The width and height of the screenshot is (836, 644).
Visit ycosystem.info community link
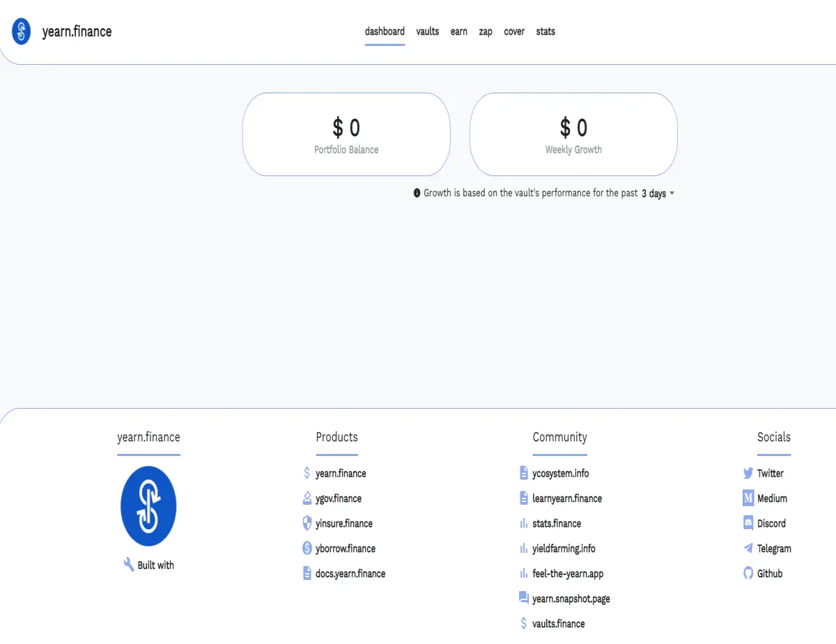(561, 473)
